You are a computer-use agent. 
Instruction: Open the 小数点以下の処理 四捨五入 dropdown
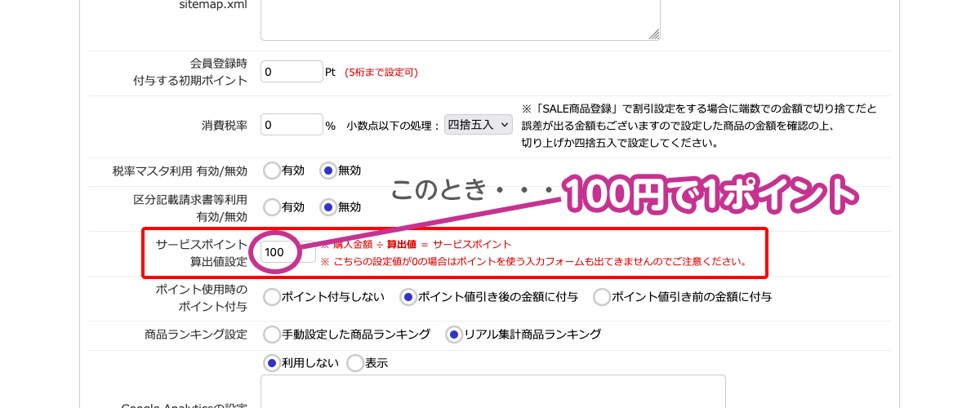pos(479,125)
